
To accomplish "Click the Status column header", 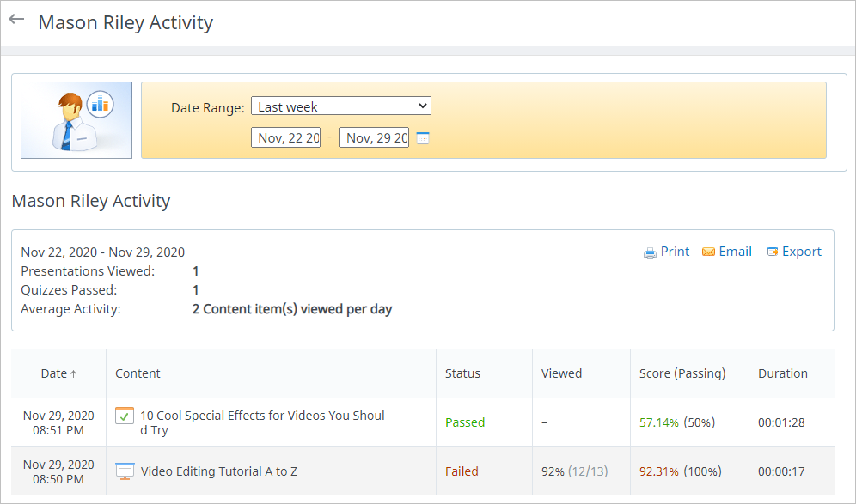I will (x=462, y=373).
